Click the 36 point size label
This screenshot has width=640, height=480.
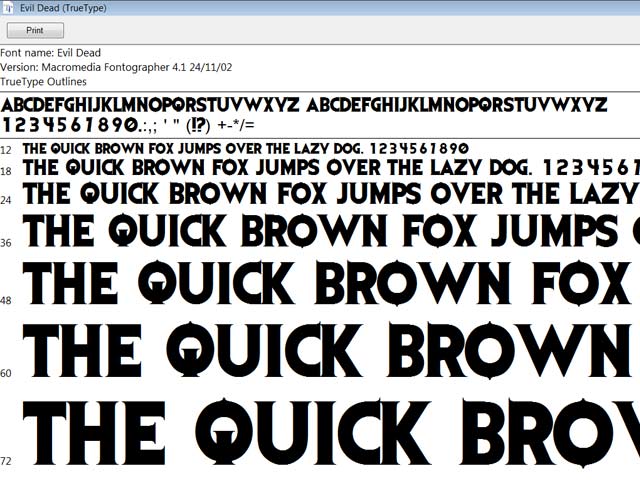tap(6, 243)
